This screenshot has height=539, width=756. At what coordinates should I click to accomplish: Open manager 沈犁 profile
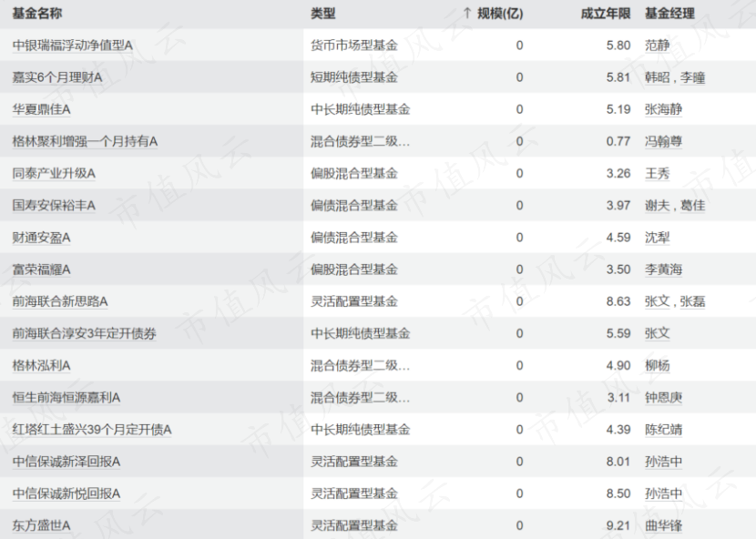(657, 238)
